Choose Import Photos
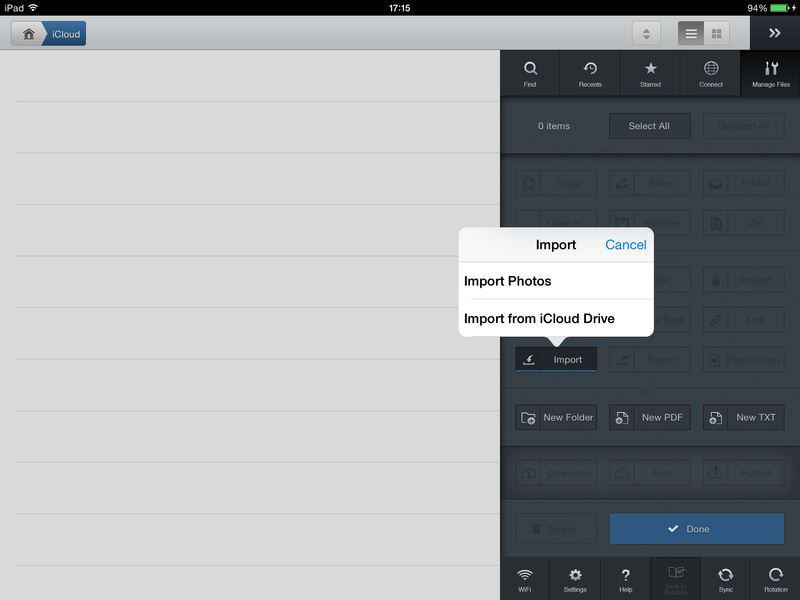This screenshot has height=600, width=800. pyautogui.click(x=556, y=281)
